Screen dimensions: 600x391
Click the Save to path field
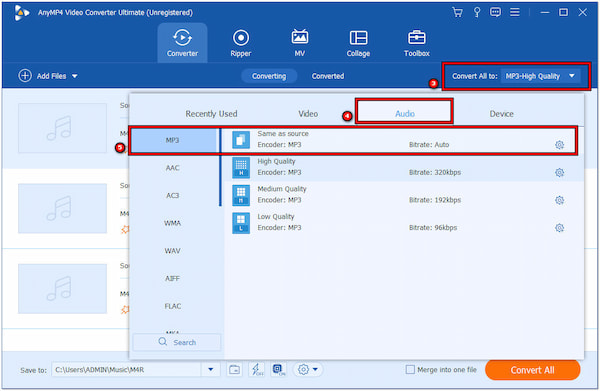[126, 370]
